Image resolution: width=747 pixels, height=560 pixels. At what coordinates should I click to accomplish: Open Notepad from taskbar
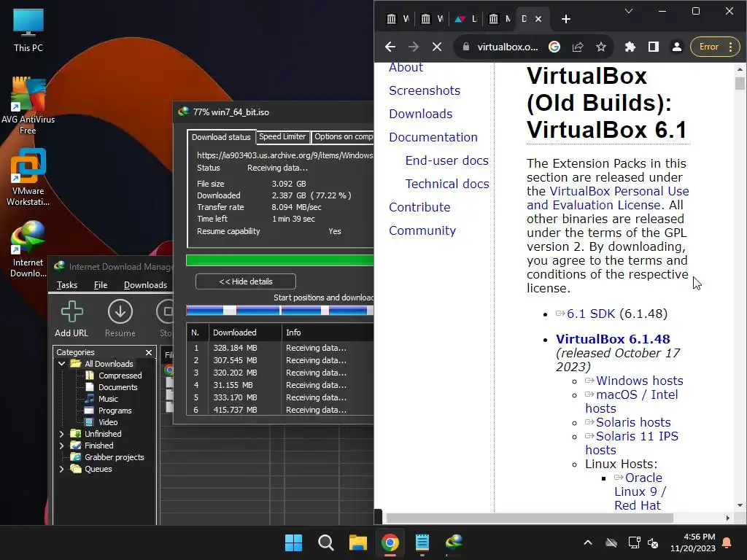pos(422,542)
